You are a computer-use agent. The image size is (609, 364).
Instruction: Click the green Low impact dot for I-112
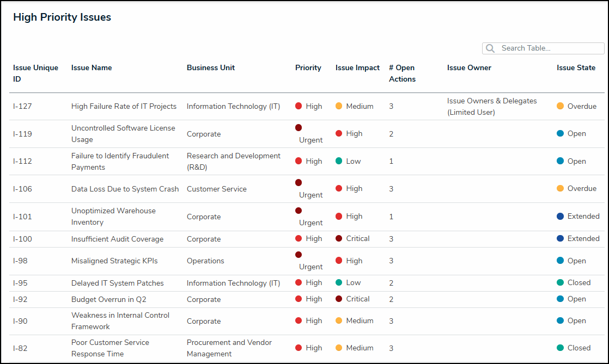tap(339, 161)
